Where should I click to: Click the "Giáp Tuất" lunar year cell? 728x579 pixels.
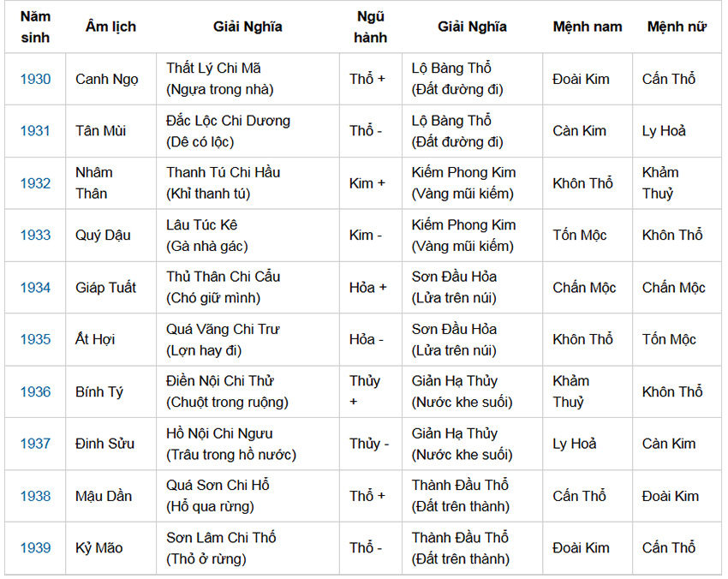(105, 288)
